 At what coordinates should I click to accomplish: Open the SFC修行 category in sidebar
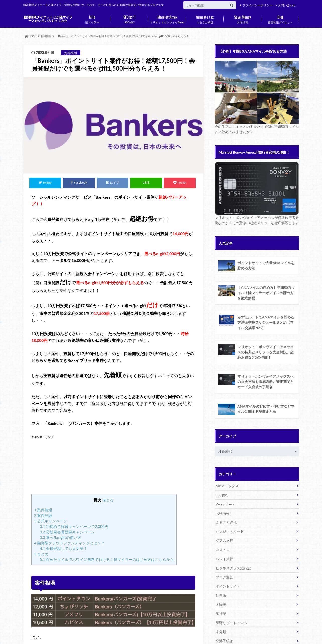[257, 495]
